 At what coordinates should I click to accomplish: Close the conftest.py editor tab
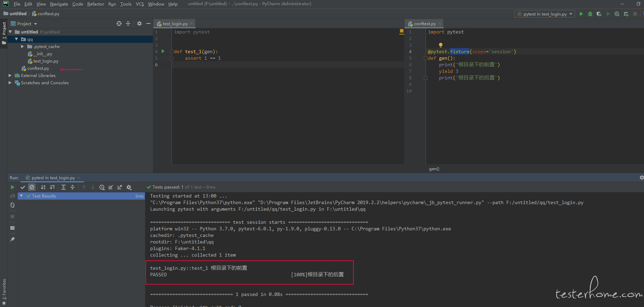pos(440,23)
